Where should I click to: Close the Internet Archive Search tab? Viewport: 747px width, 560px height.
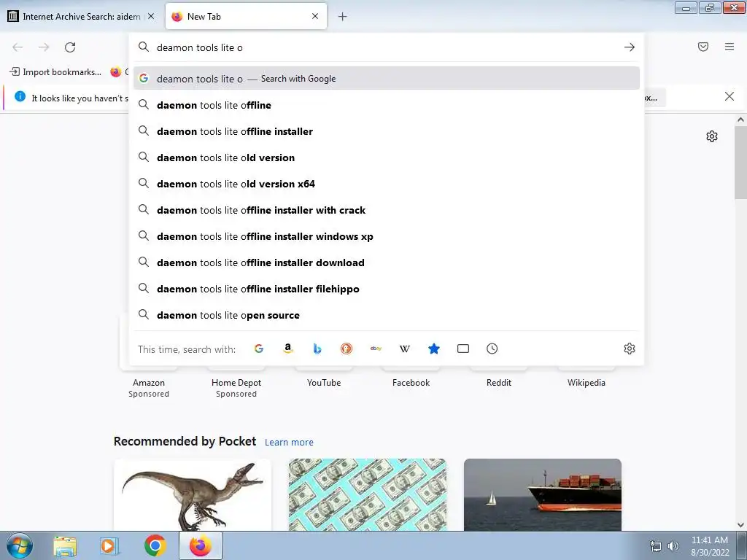tap(151, 16)
